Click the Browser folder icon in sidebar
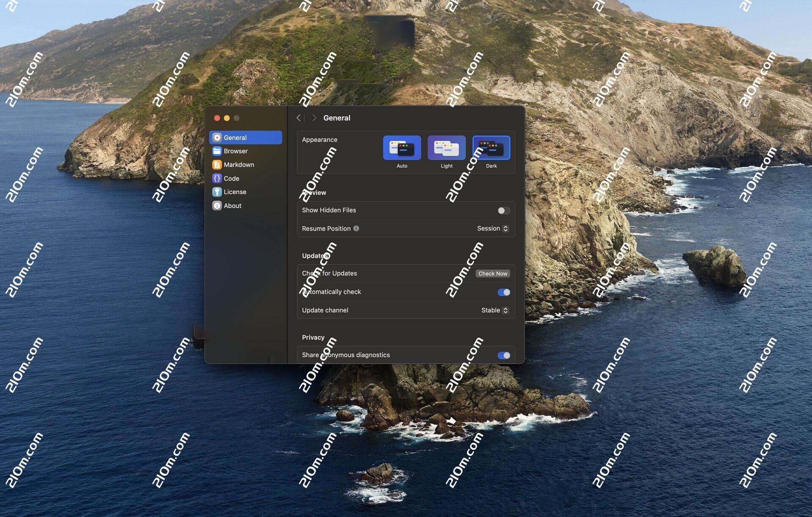This screenshot has width=812, height=517. click(217, 151)
